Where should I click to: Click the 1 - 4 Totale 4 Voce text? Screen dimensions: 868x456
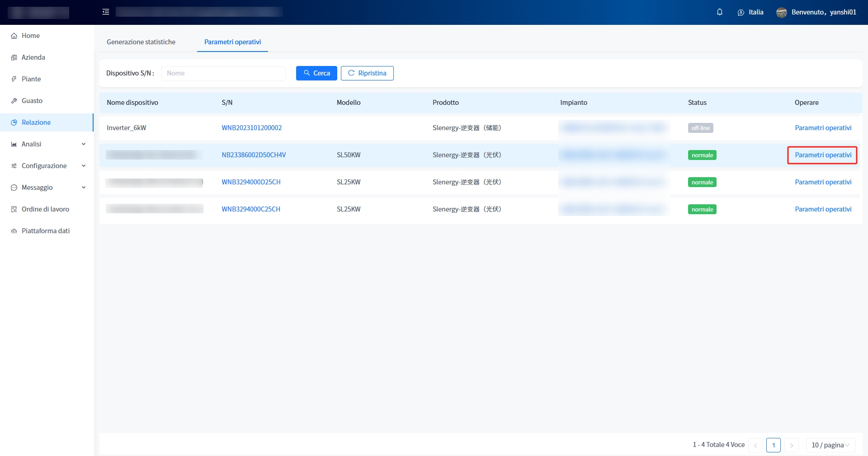point(718,445)
